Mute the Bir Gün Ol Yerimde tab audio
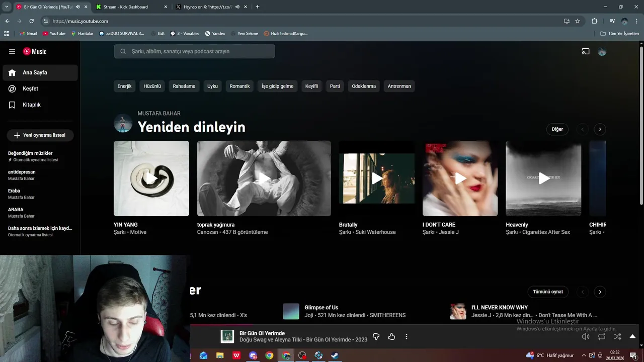The height and width of the screenshot is (362, 644). click(77, 7)
